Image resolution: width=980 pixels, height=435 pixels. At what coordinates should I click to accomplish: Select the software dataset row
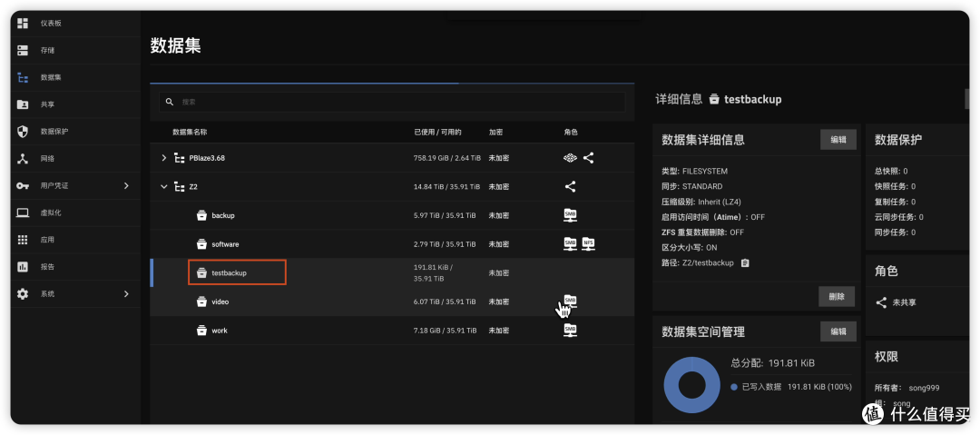392,244
